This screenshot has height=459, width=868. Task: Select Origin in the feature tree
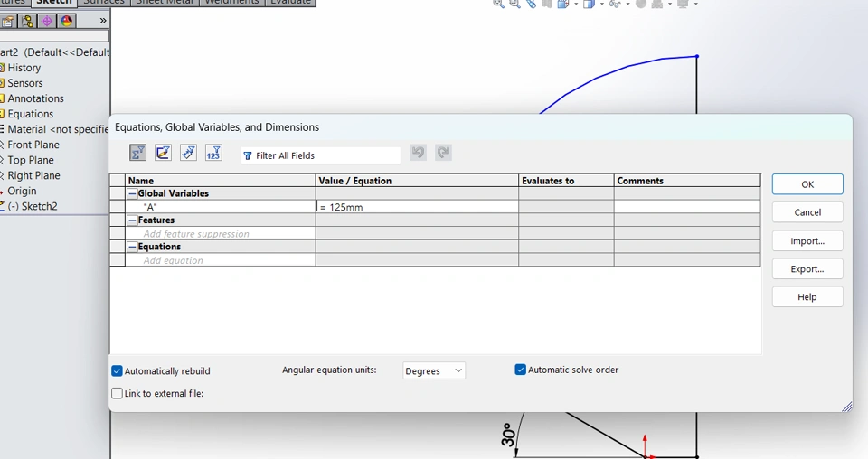tap(22, 191)
